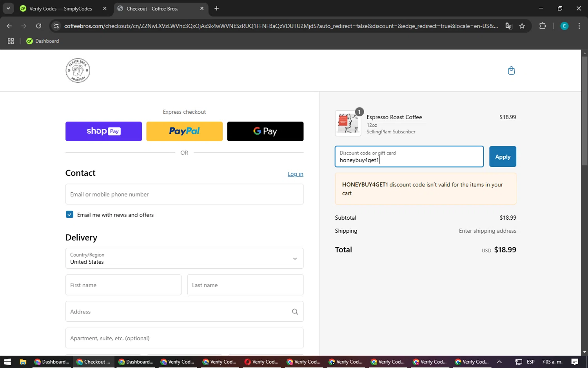Show hidden system tray icons
The height and width of the screenshot is (368, 588).
click(x=499, y=362)
